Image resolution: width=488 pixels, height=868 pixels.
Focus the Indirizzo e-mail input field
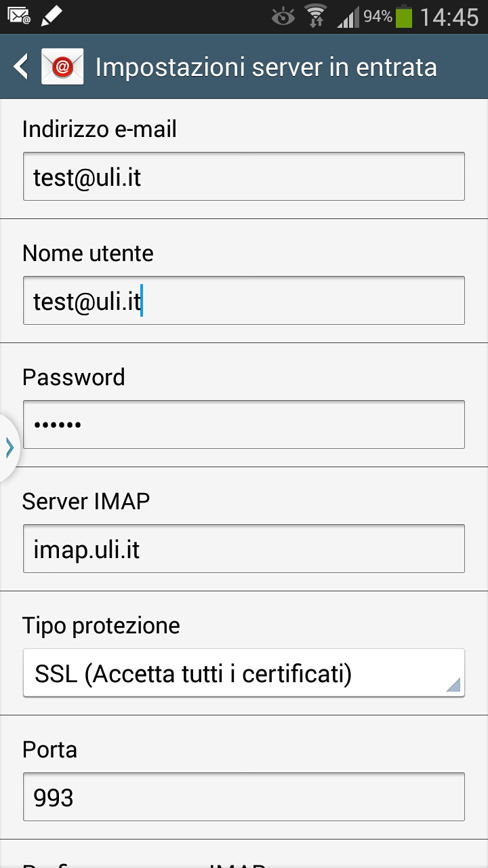[x=244, y=177]
